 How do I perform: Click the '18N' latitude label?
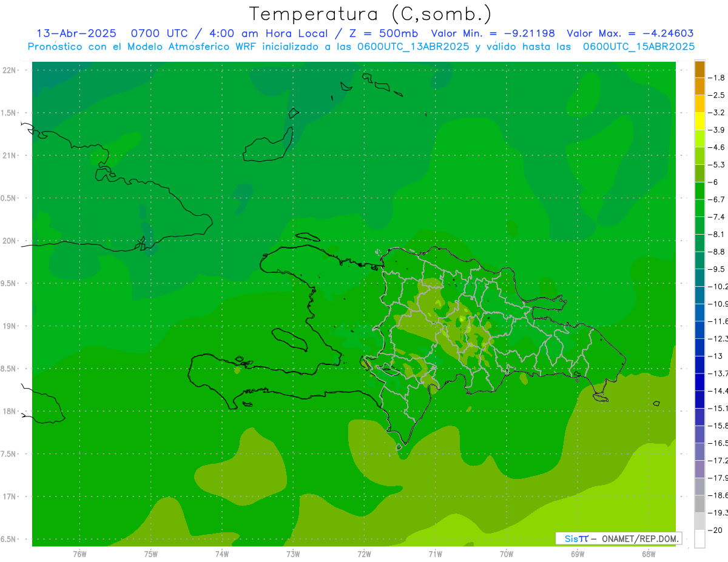(x=10, y=411)
